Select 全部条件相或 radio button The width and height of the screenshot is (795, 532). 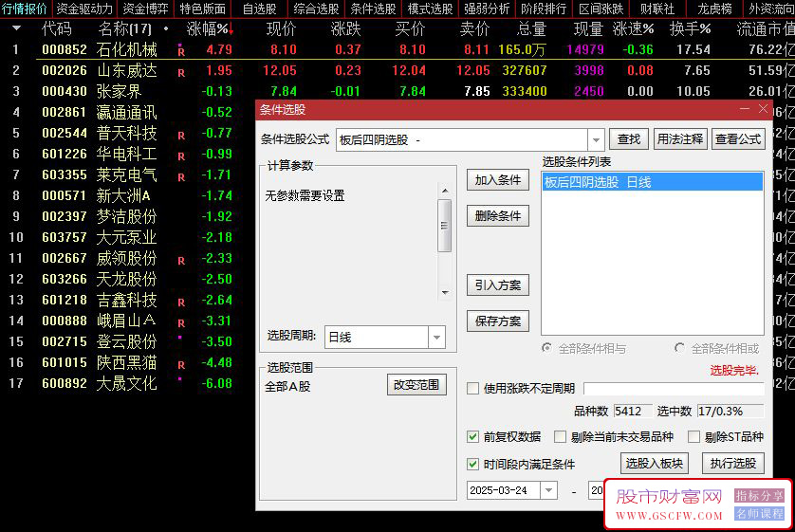(x=679, y=348)
